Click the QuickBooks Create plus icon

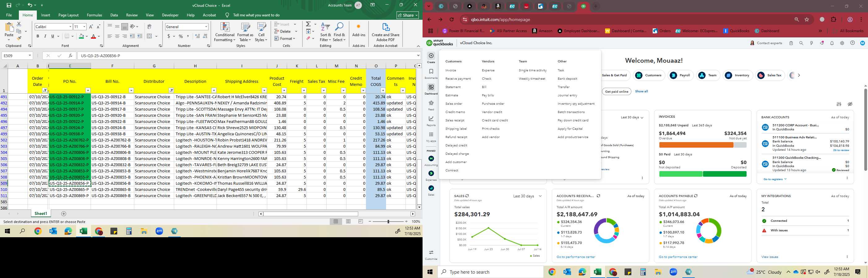431,56
